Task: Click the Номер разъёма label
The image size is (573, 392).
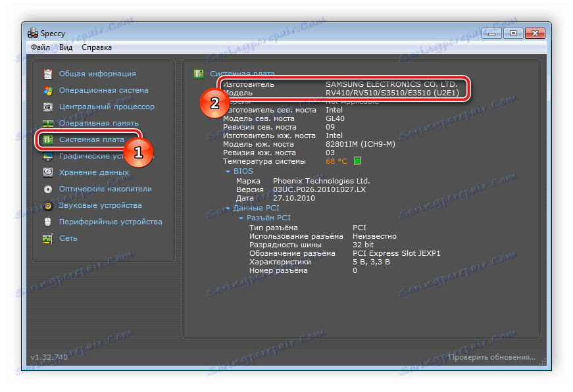Action: pos(278,270)
